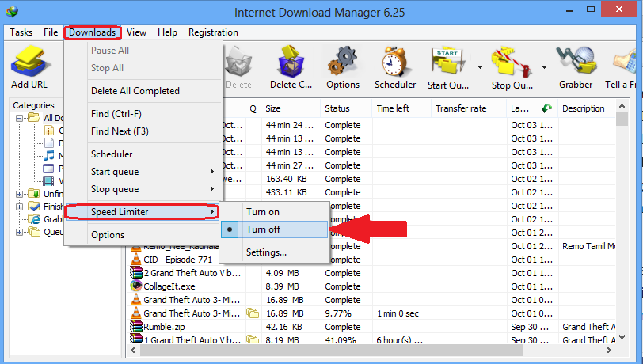Open the Dropdown arrow next to Start Queue

click(x=480, y=66)
